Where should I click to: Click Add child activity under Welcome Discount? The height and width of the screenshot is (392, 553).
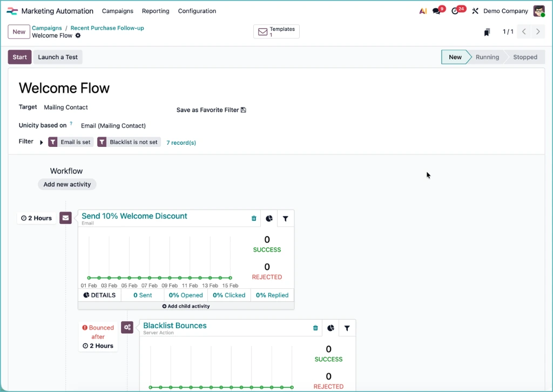186,306
